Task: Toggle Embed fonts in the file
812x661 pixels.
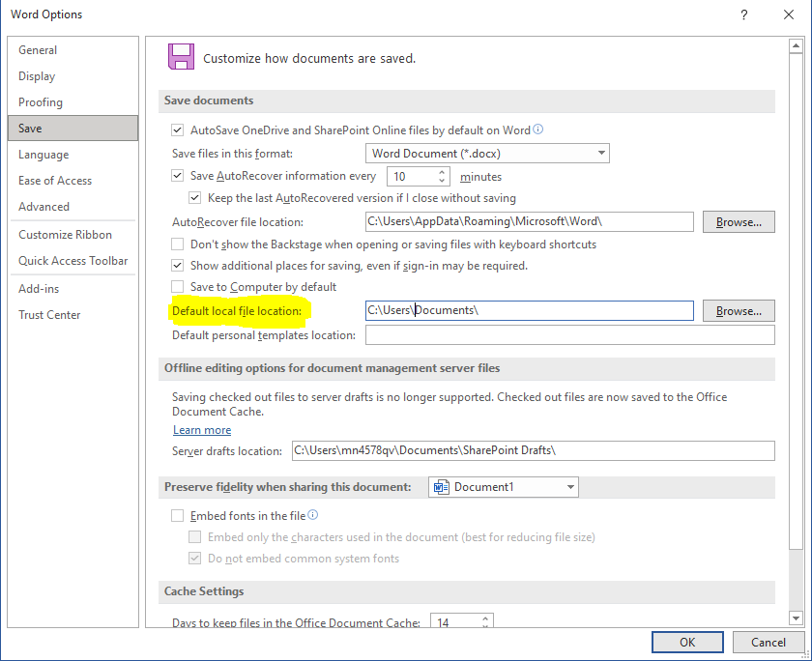Action: coord(178,517)
